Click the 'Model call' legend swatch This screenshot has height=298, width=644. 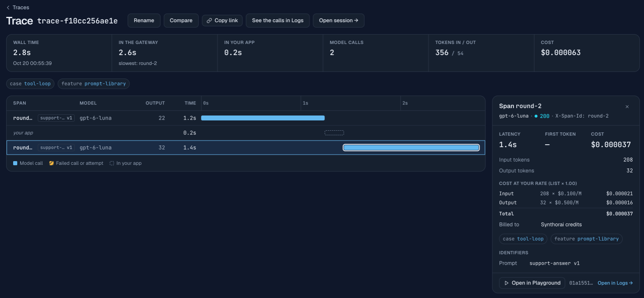(x=15, y=163)
